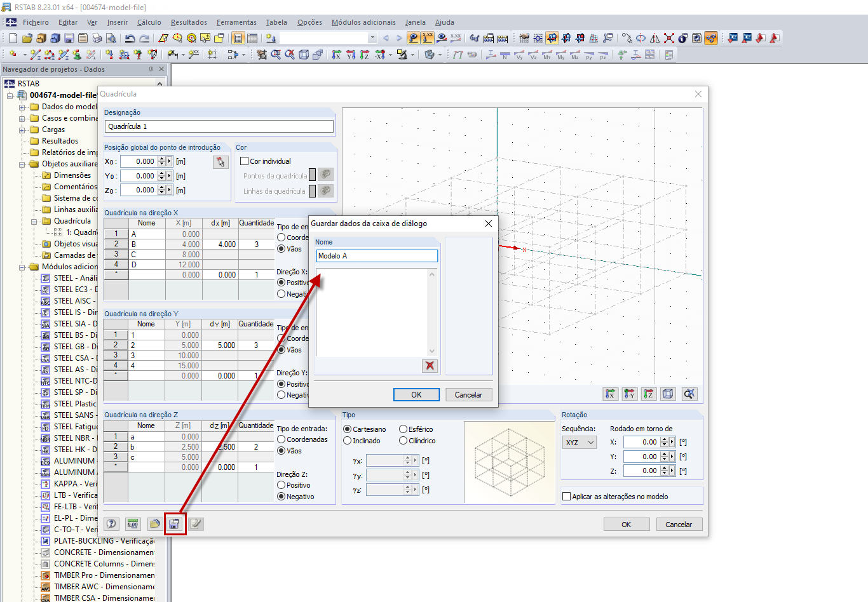
Task: Open the Ajuda menu
Action: 445,22
